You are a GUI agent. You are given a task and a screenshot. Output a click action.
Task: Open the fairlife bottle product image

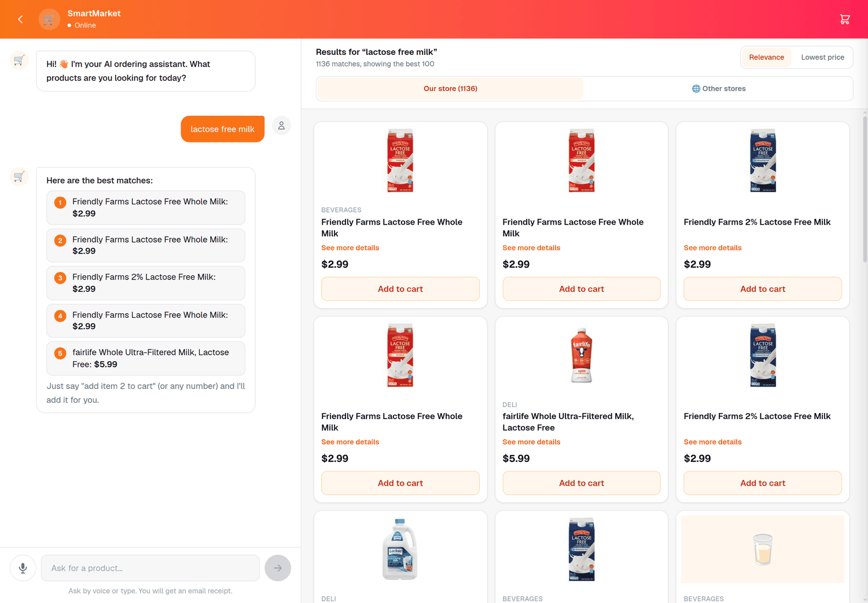coord(582,355)
